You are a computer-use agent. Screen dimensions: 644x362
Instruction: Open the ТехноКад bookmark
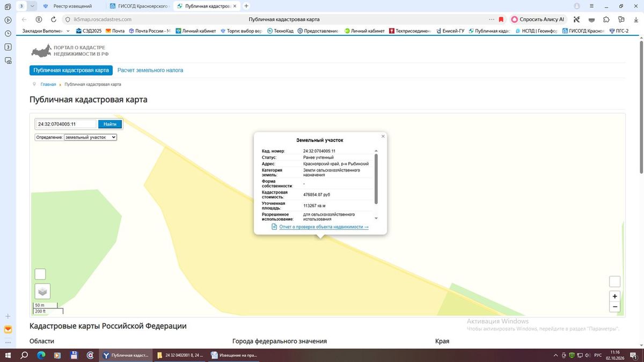(280, 31)
